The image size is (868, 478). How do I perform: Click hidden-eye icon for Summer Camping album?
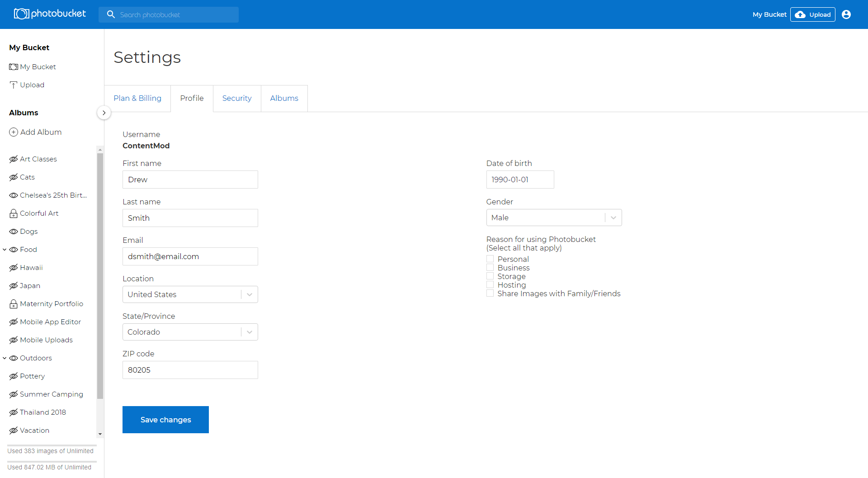[x=14, y=394]
